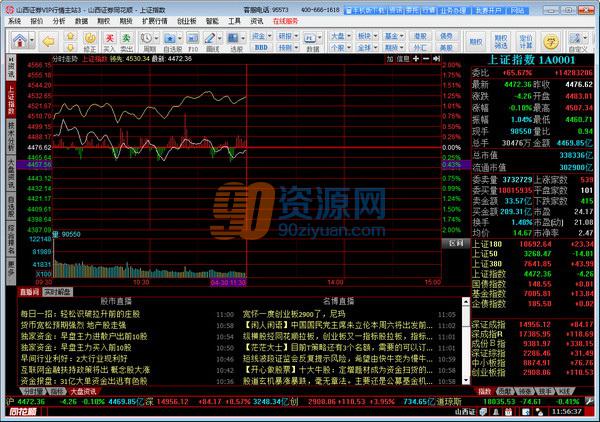
Task: Click the 数据 PE icon
Action: click(310, 38)
